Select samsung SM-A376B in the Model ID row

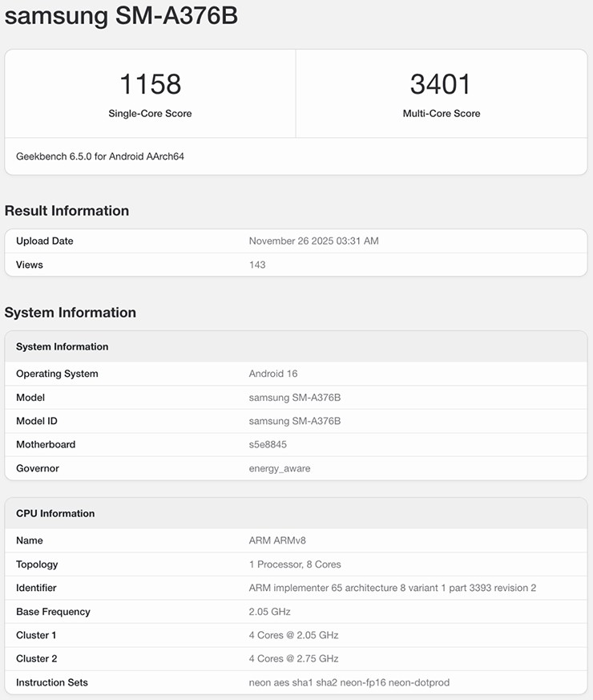294,421
